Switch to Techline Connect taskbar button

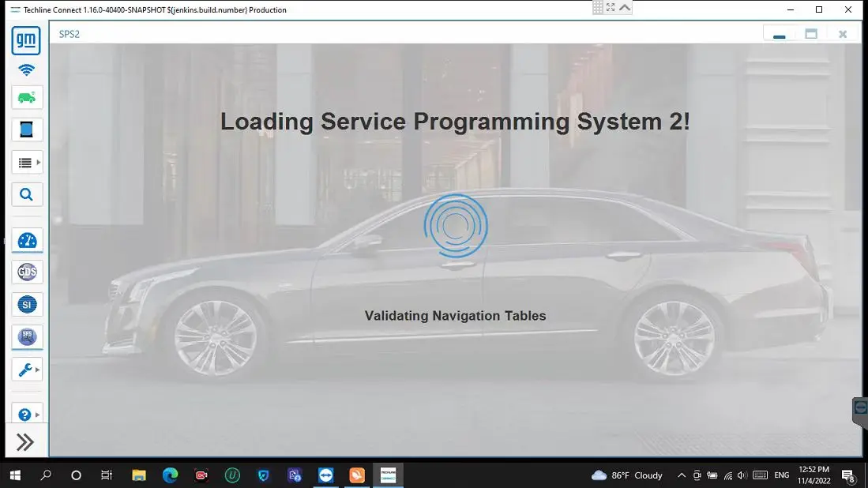[x=388, y=475]
